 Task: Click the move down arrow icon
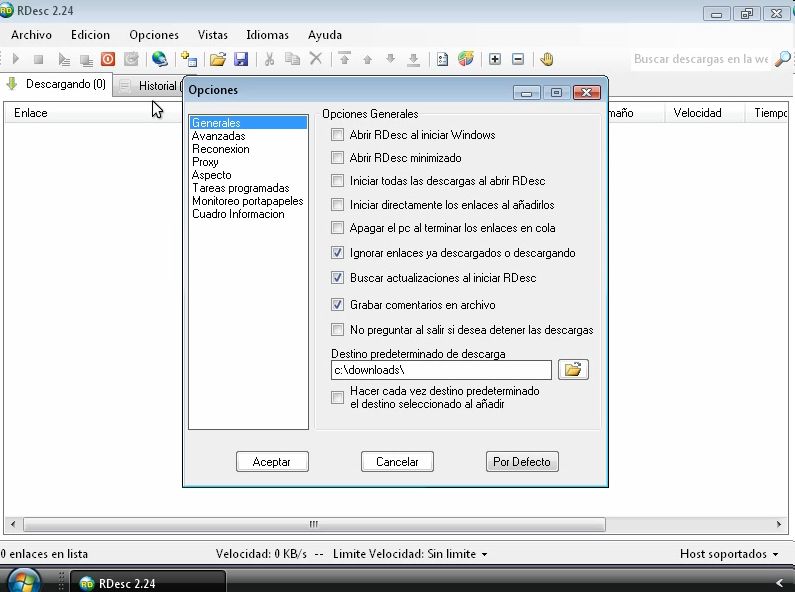[390, 59]
